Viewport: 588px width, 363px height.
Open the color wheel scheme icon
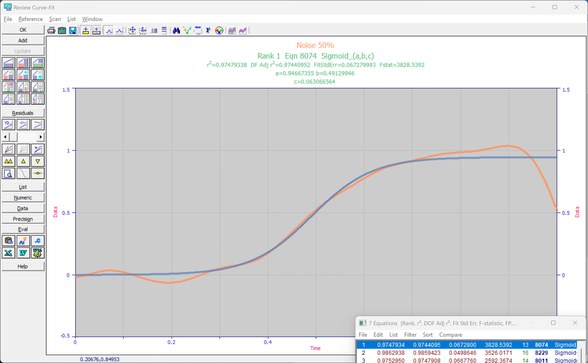point(219,30)
